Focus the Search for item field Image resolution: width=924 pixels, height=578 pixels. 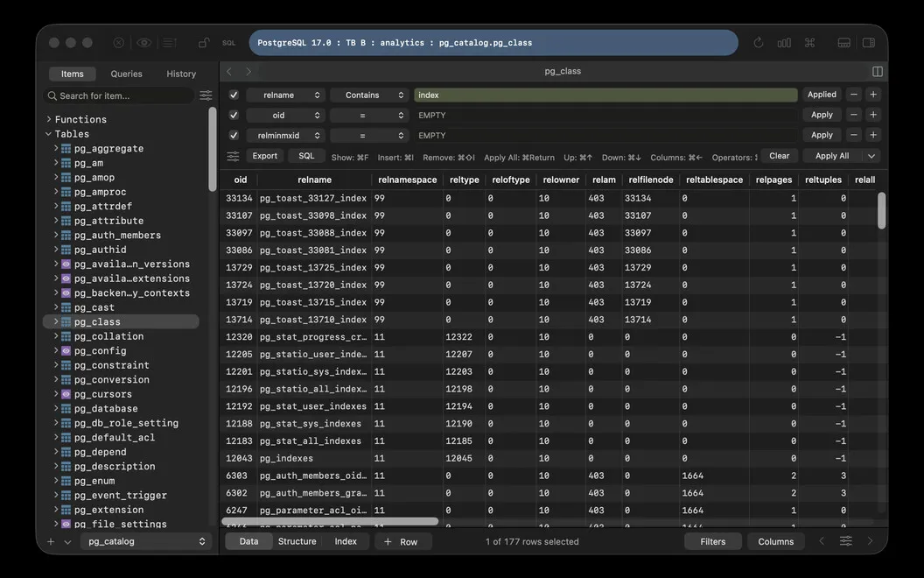(x=119, y=95)
